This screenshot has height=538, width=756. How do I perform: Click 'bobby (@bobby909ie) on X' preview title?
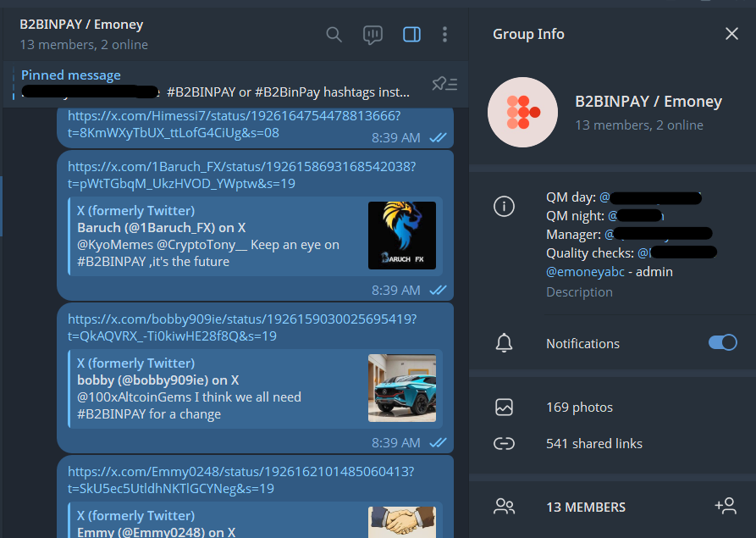158,380
